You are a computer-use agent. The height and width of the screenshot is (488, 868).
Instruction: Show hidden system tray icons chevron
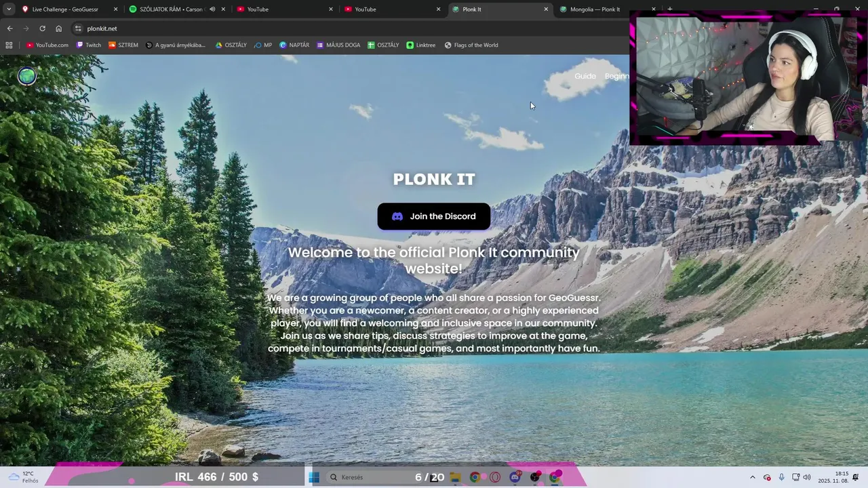[x=752, y=477]
